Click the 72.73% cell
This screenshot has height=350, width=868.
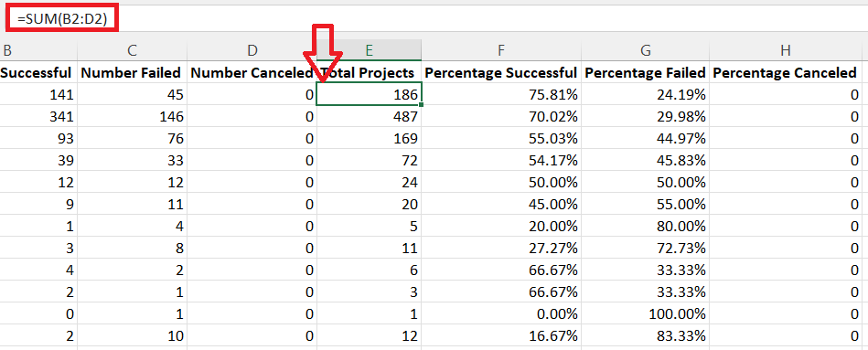tap(645, 247)
